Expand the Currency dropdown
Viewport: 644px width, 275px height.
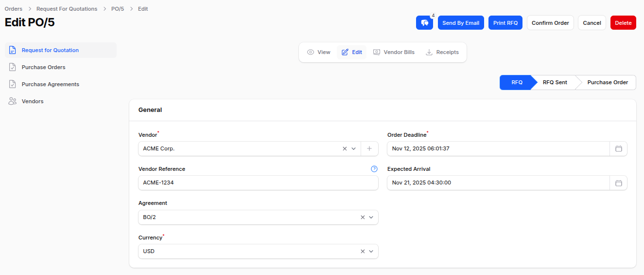(x=371, y=251)
